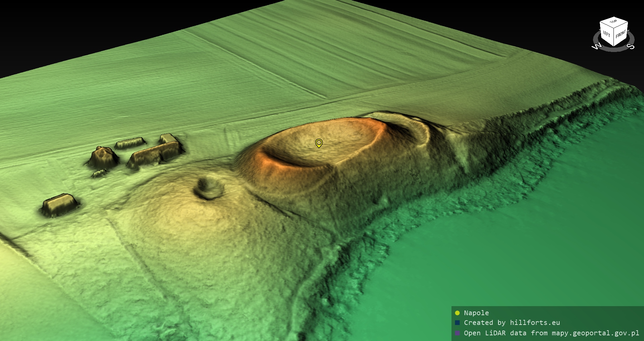Image resolution: width=644 pixels, height=341 pixels.
Task: Select the Napole legend entry
Action: click(x=476, y=313)
